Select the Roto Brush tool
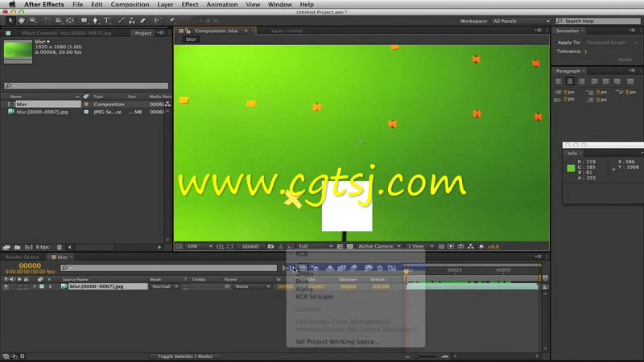Viewport: 644px width, 362px height. point(157,20)
